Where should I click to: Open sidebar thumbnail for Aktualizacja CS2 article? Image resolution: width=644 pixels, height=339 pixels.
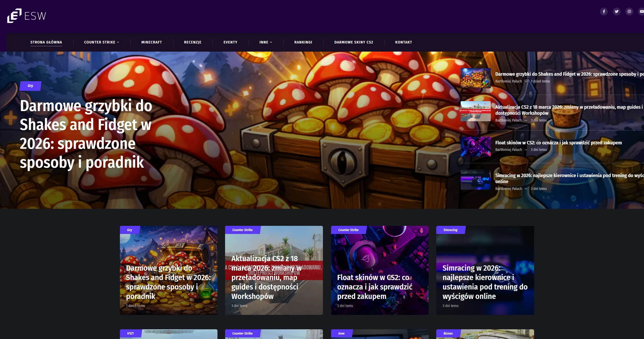click(x=476, y=111)
